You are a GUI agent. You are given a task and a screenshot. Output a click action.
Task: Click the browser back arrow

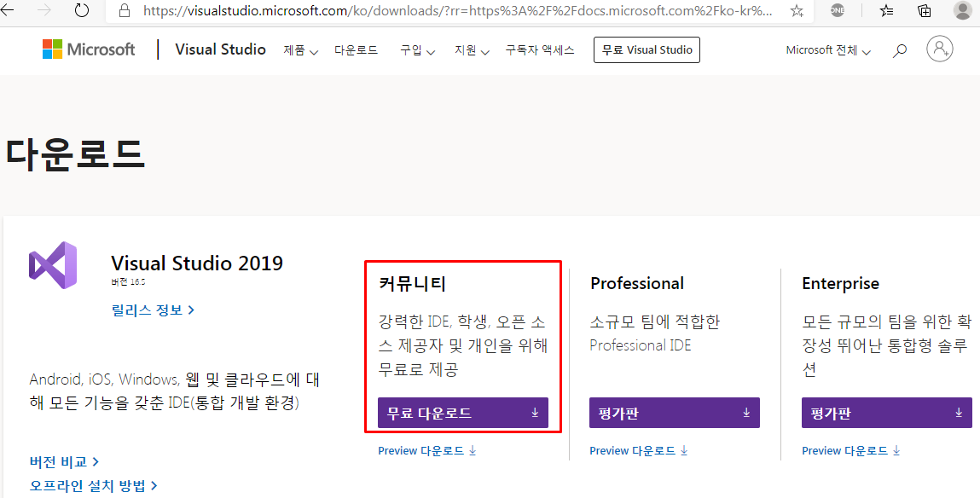pos(7,10)
